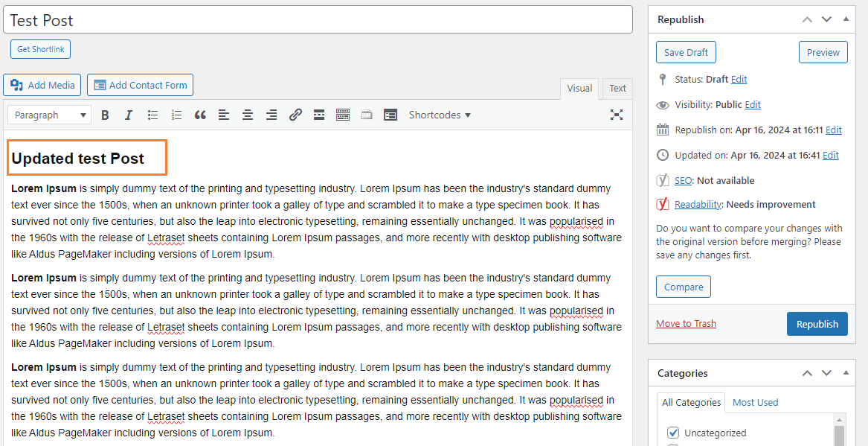Click the post title input field
The height and width of the screenshot is (446, 868).
tap(318, 20)
